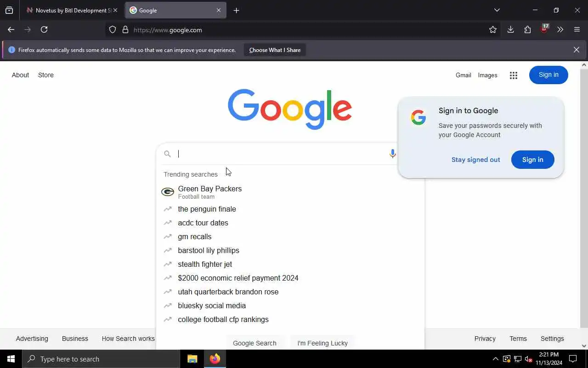Open uBlock Origin extension icon
588x368 pixels.
544,29
